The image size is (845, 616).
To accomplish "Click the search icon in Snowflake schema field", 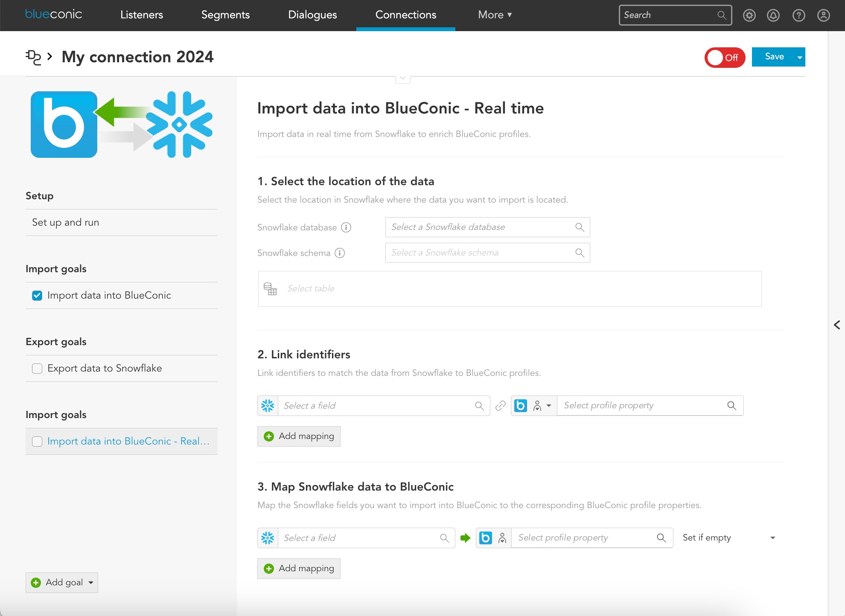I will [580, 253].
